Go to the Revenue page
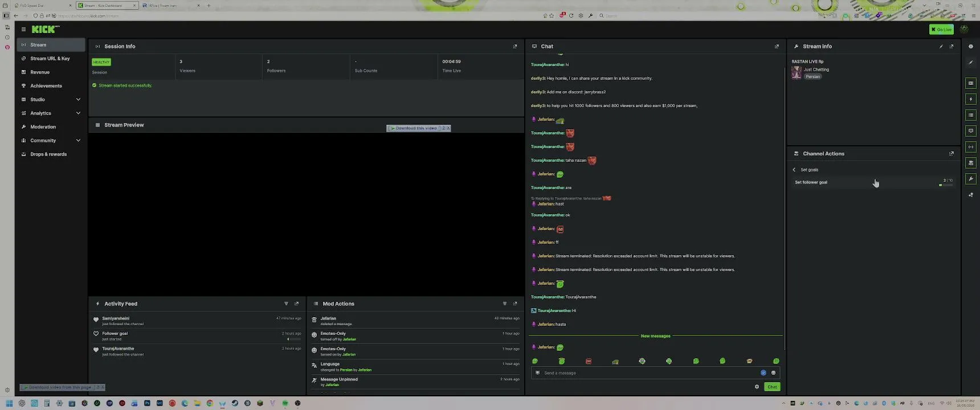The width and height of the screenshot is (980, 410). pos(51,72)
